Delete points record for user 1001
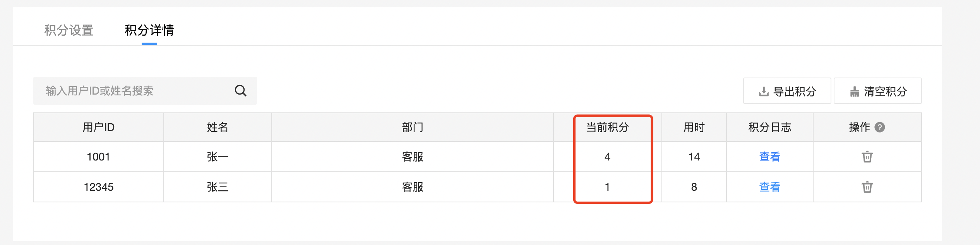The width and height of the screenshot is (980, 245). [867, 157]
